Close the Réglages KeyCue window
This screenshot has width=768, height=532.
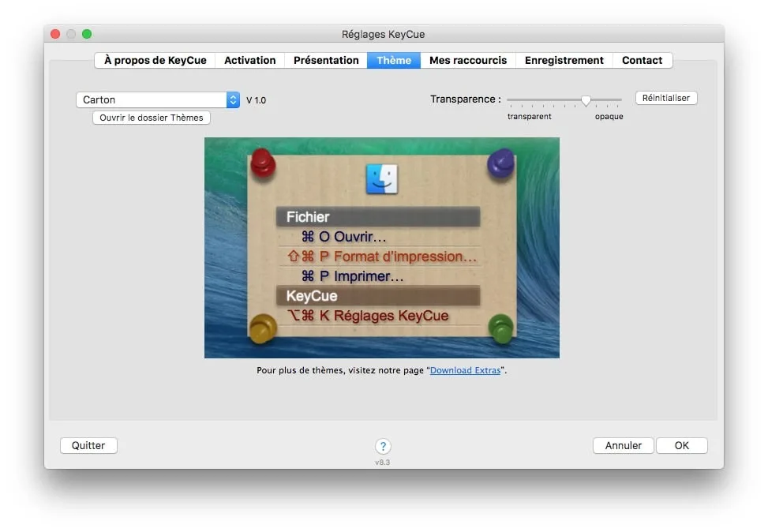coord(55,34)
